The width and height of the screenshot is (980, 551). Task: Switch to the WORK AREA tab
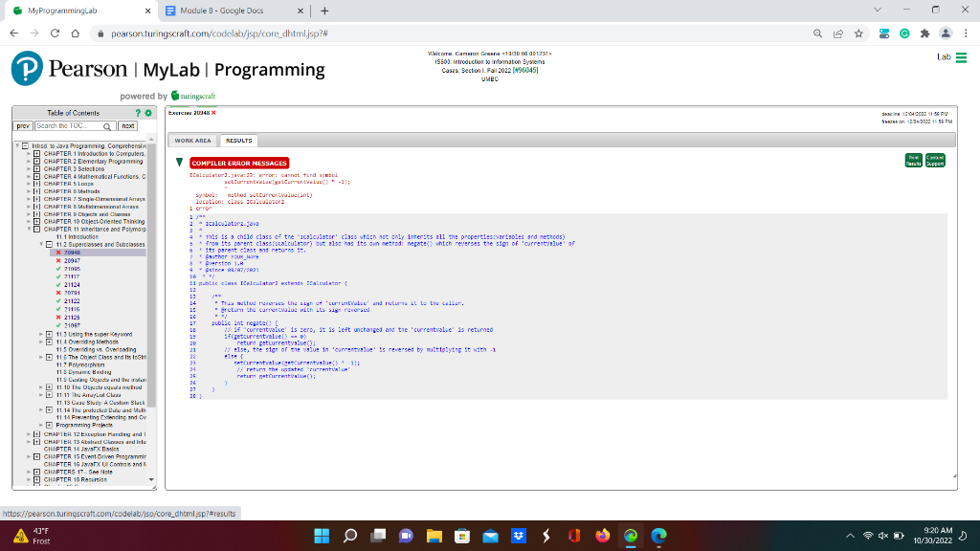coord(192,140)
